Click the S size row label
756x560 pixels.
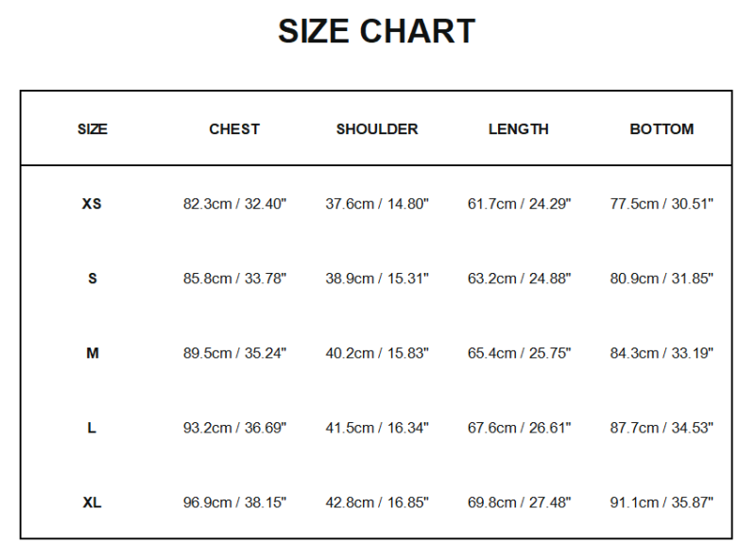click(92, 279)
